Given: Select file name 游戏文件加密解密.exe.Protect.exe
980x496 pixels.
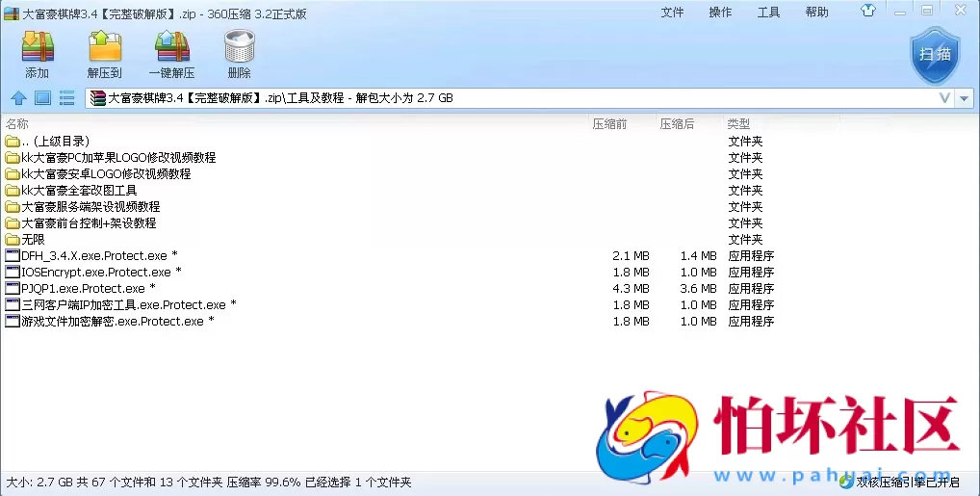Looking at the screenshot, I should pyautogui.click(x=113, y=321).
